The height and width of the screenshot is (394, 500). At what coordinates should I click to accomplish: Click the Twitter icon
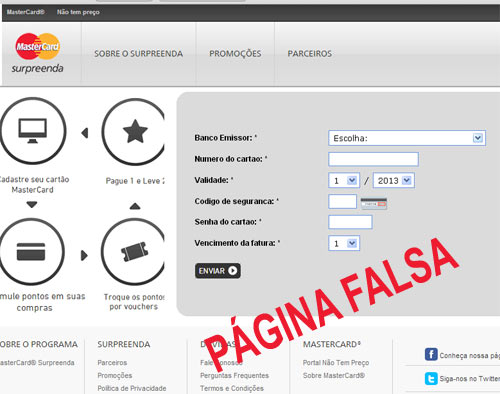point(431,379)
